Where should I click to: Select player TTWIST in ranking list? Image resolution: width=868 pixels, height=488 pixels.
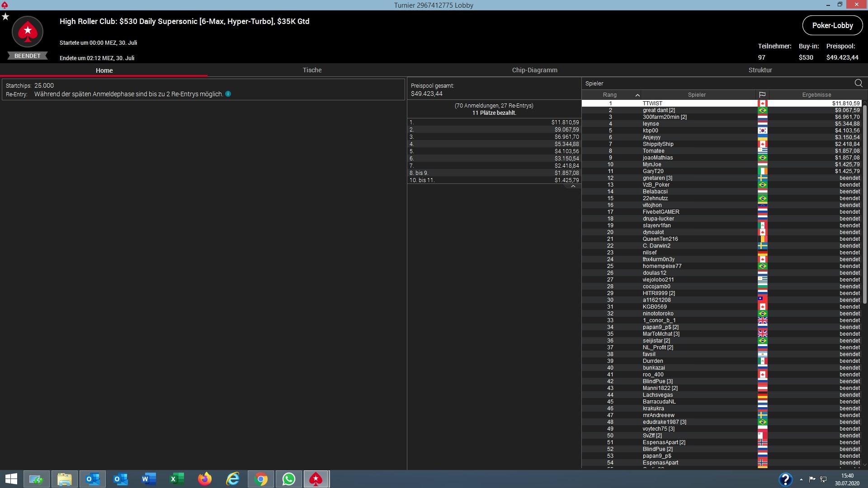click(x=652, y=103)
